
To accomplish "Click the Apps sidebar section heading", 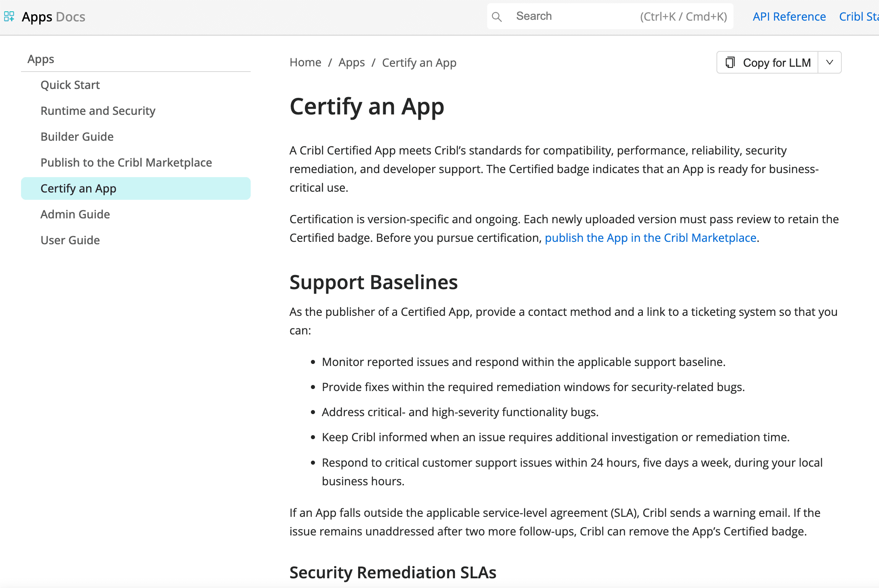I will (x=41, y=59).
